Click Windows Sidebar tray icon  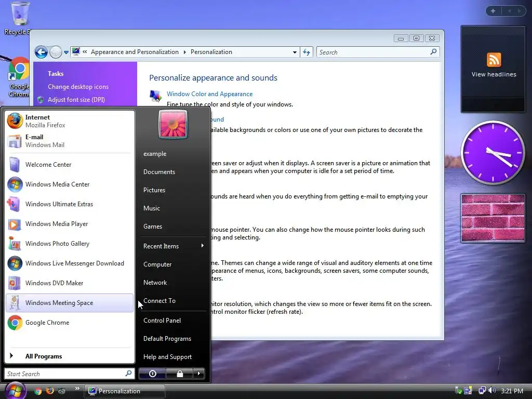point(468,391)
